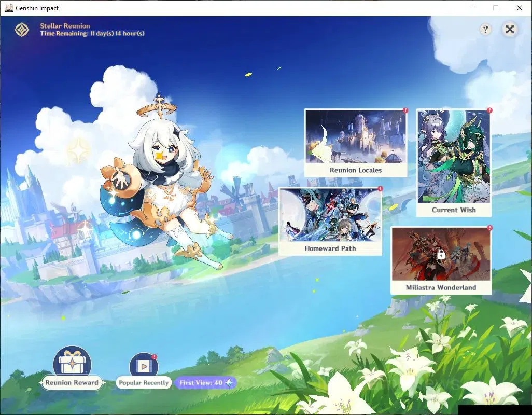Close the Stellar Reunion event panel
This screenshot has width=532, height=415.
(510, 30)
